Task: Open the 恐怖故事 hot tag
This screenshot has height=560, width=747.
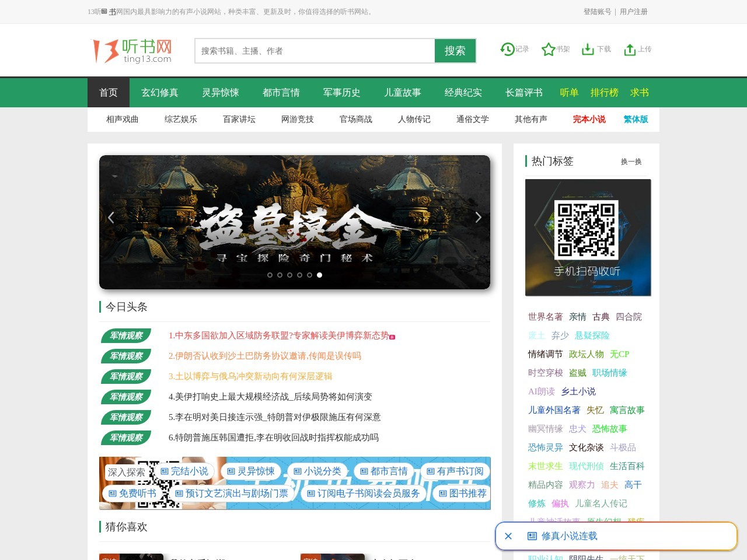Action: 610,429
